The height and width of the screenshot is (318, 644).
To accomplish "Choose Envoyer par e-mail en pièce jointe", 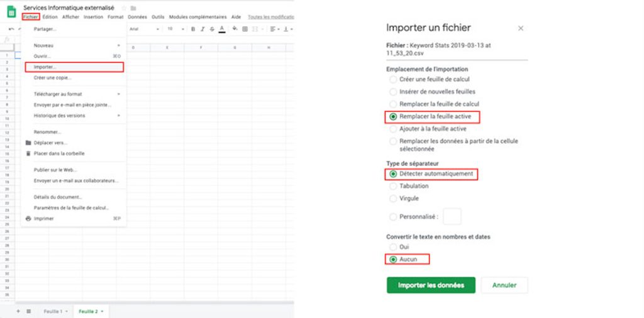I will pyautogui.click(x=74, y=104).
